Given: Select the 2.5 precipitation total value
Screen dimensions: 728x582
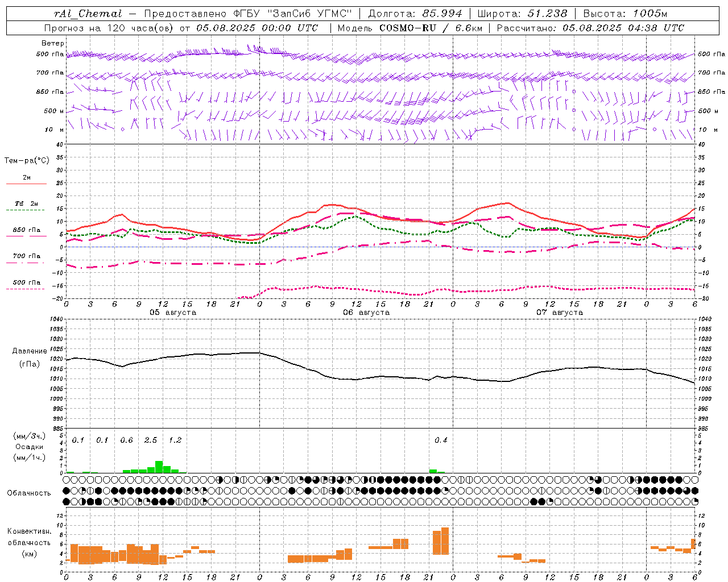Looking at the screenshot, I should (x=151, y=440).
